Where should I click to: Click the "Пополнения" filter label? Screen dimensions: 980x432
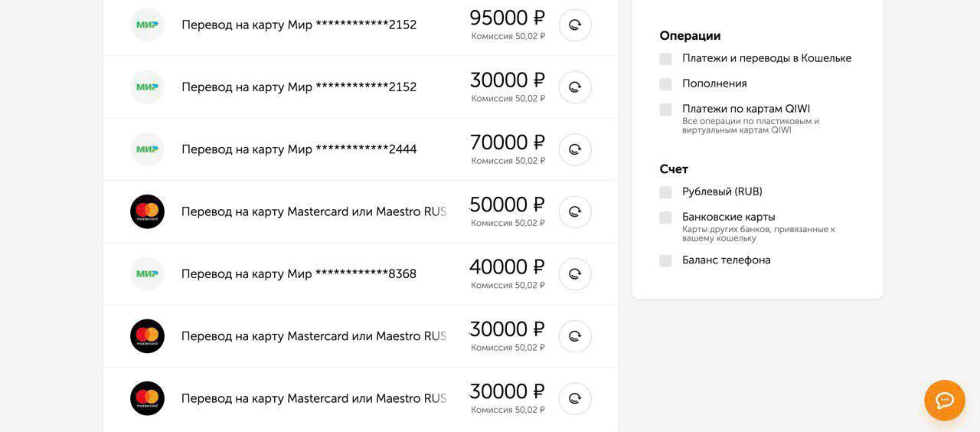point(714,83)
